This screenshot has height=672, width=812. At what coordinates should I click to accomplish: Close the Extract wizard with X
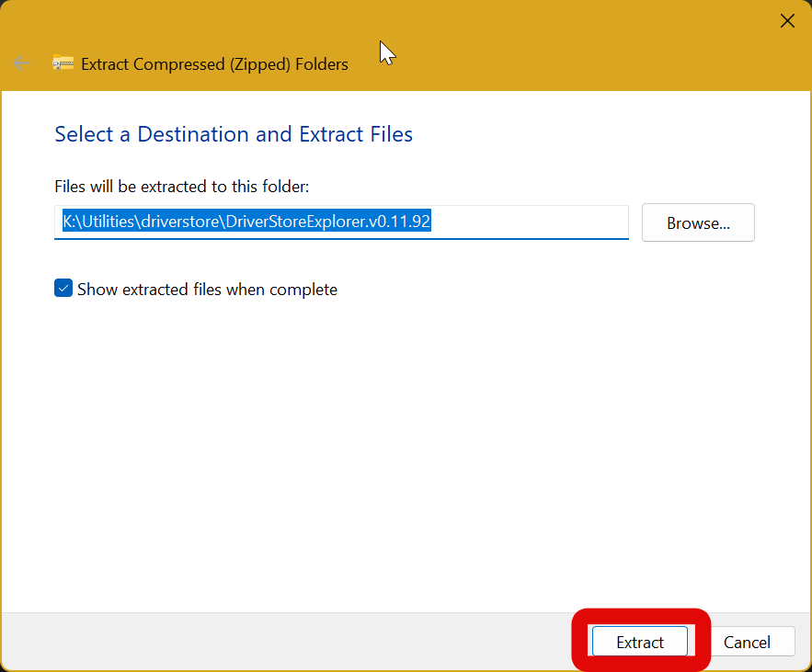[787, 21]
